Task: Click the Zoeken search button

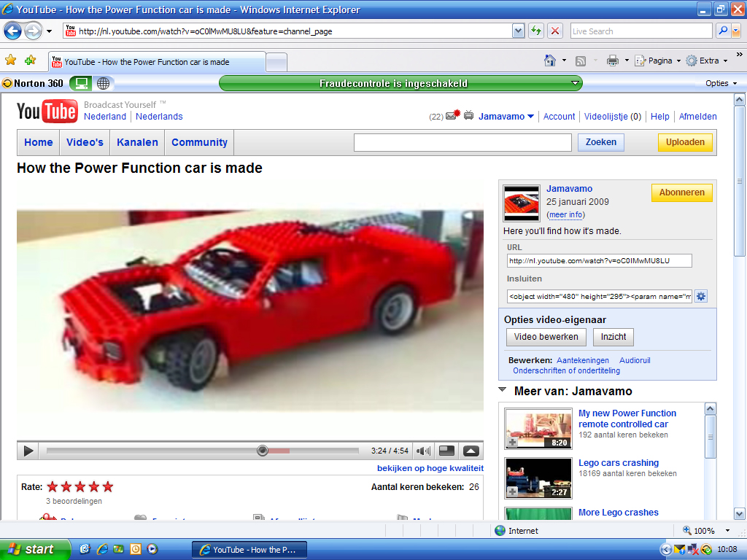Action: 601,142
